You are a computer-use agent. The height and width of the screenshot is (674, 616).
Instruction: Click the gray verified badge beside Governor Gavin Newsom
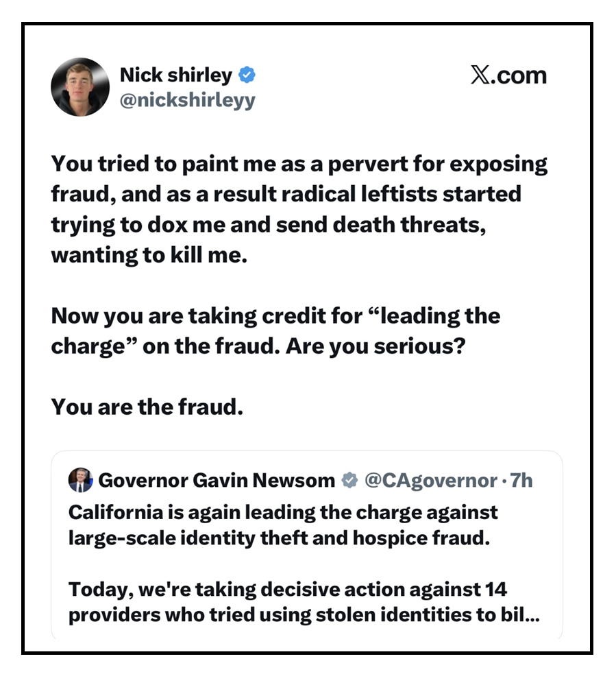pyautogui.click(x=350, y=481)
